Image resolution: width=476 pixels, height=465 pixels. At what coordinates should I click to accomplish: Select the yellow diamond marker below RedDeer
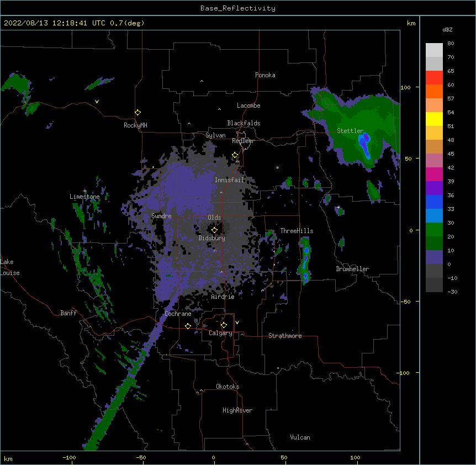coord(235,155)
